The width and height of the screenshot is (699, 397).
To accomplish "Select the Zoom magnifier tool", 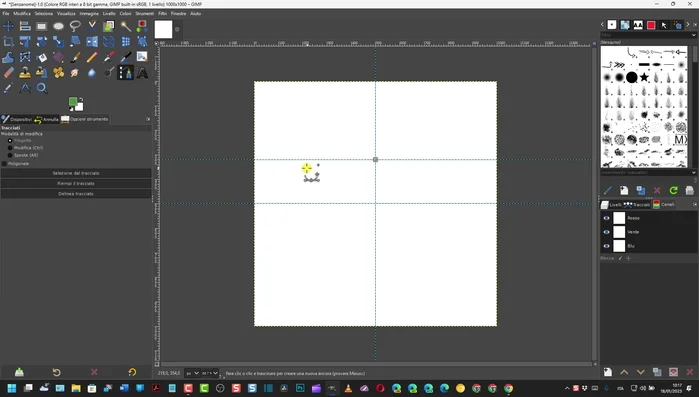I will [41, 88].
